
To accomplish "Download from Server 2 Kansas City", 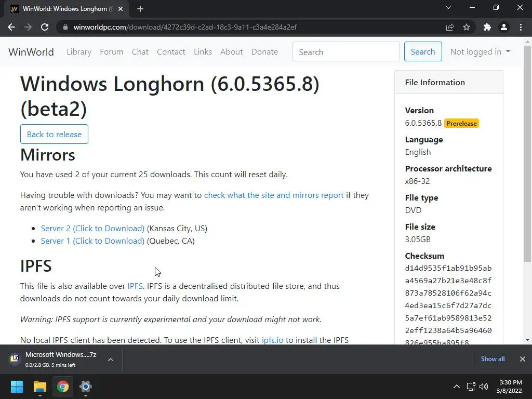I will [x=92, y=229].
